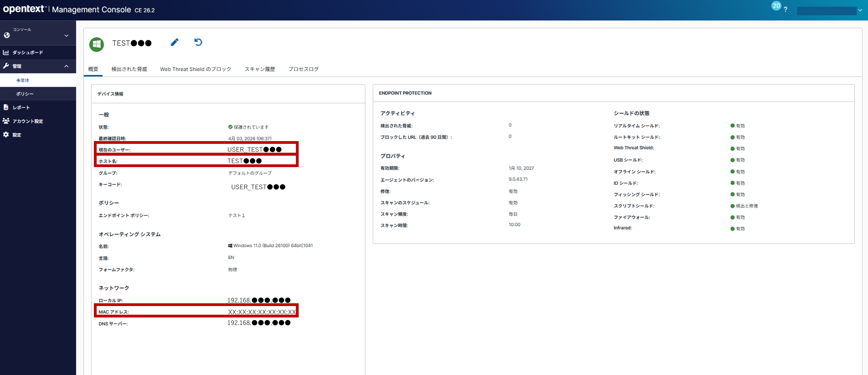Collapse the 管理 menu section
Screen dimensions: 868x375
(66, 66)
